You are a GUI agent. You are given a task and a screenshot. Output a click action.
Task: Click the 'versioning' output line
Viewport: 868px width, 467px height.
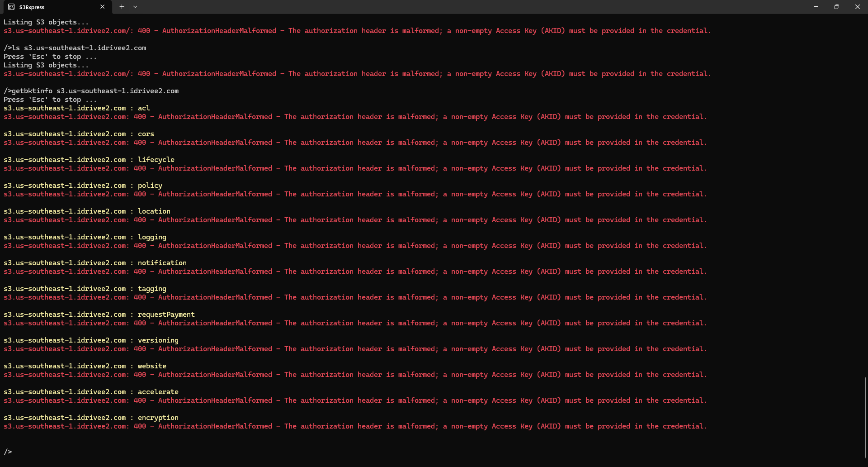91,340
